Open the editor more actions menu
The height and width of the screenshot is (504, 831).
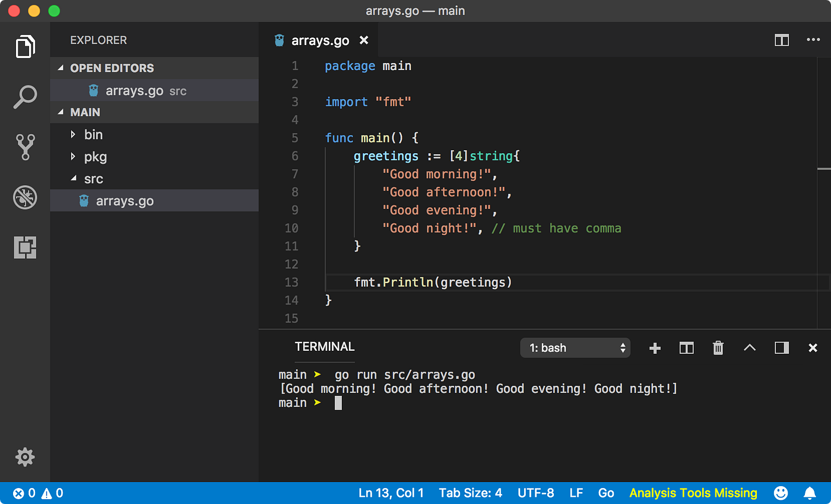point(813,40)
